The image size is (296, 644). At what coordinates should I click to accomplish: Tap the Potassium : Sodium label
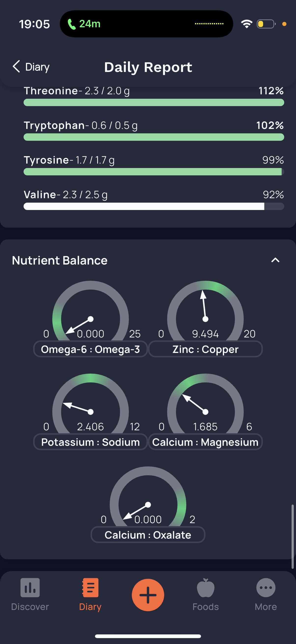90,442
